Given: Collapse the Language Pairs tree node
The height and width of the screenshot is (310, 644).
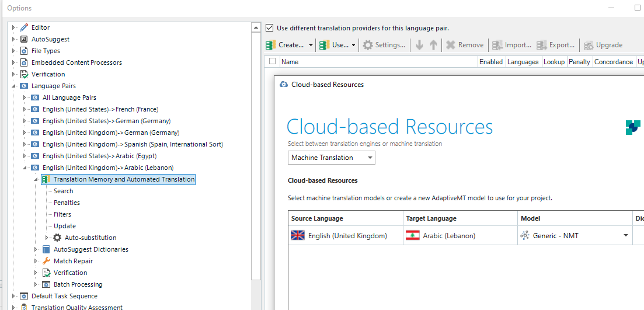Looking at the screenshot, I should click(x=13, y=86).
